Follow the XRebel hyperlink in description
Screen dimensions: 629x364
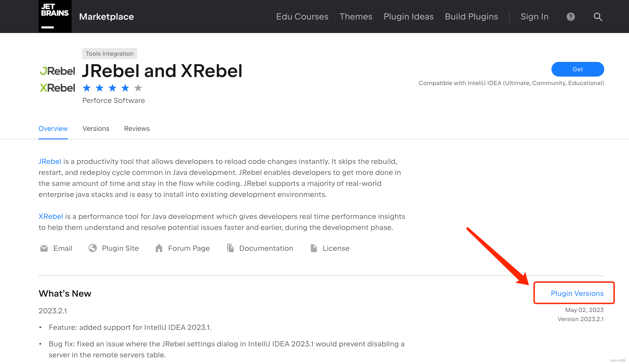pyautogui.click(x=51, y=216)
